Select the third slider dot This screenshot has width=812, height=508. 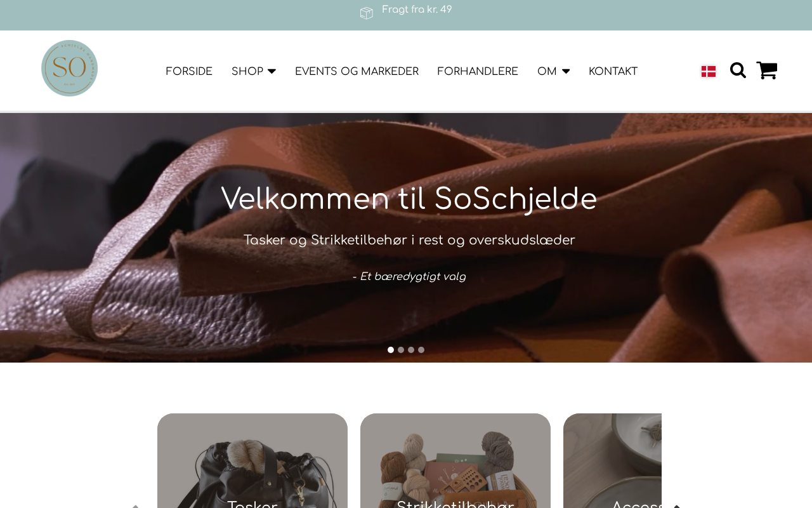411,350
